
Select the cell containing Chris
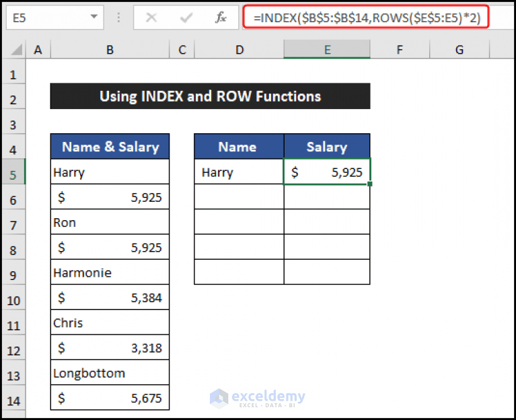point(110,322)
